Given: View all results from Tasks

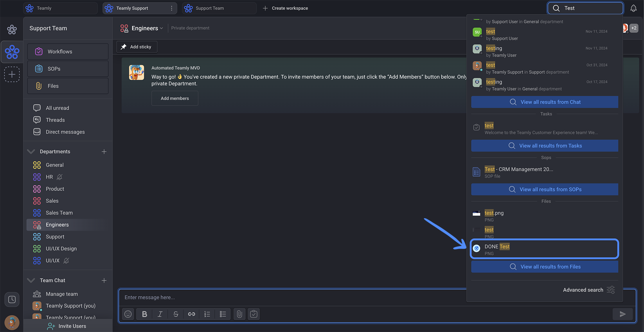Looking at the screenshot, I should pos(545,146).
